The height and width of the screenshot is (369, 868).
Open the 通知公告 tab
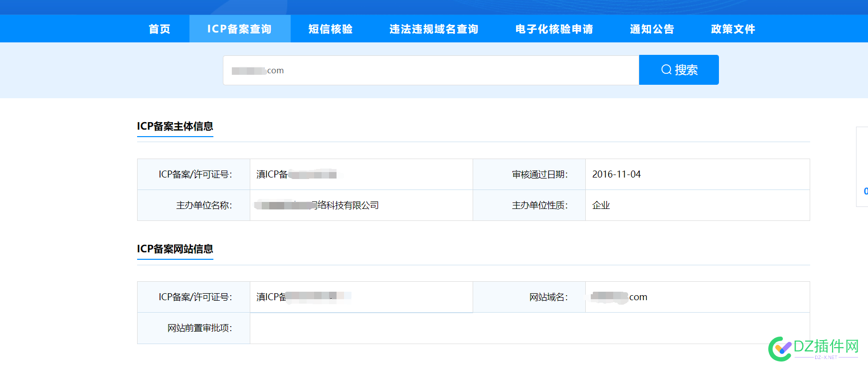point(652,29)
